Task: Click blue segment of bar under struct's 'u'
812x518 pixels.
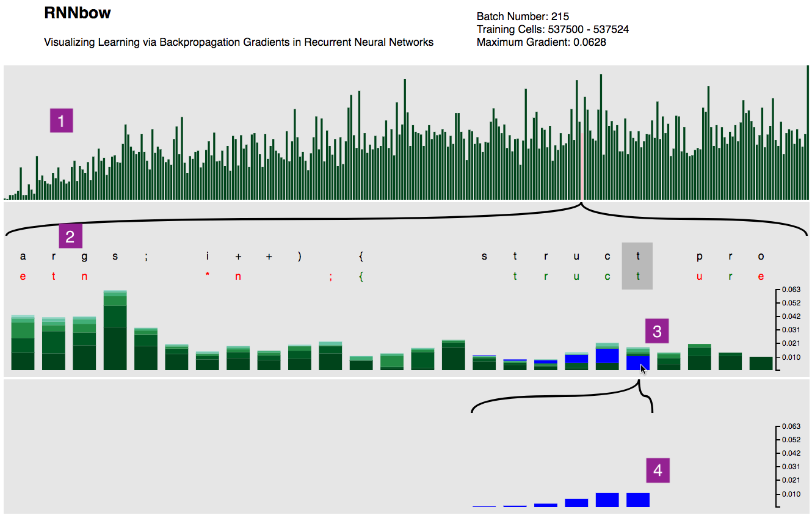Action: pos(576,359)
